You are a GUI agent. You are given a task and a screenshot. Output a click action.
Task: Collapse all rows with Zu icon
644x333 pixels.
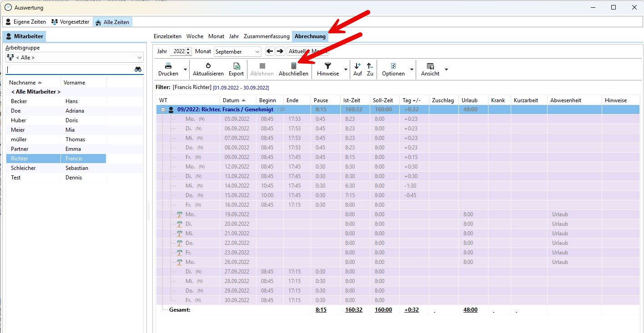[x=370, y=66]
